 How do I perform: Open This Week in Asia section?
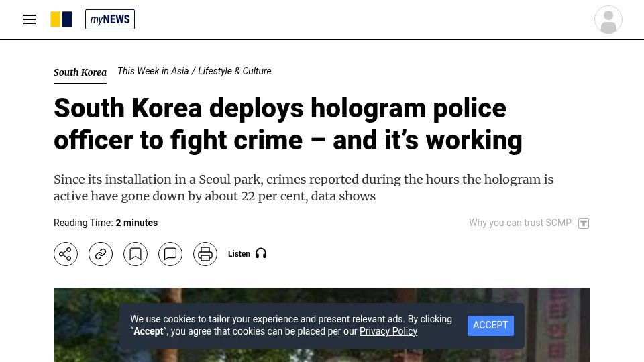(x=153, y=71)
